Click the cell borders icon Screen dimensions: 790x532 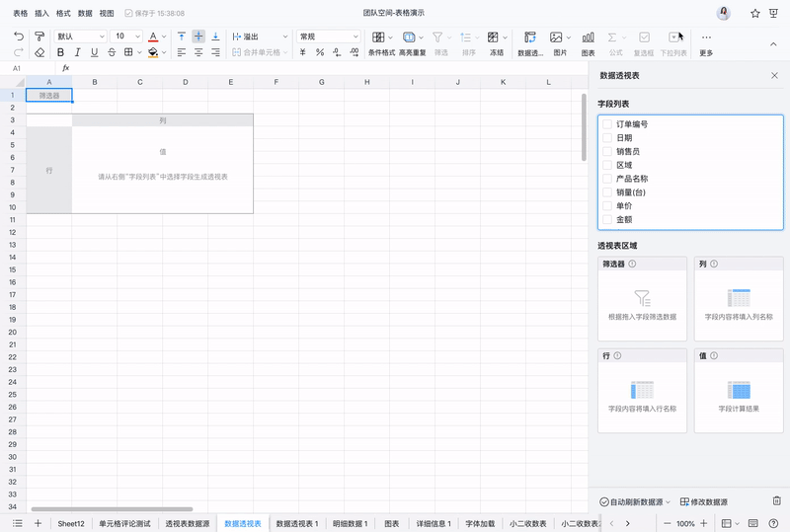(x=128, y=52)
